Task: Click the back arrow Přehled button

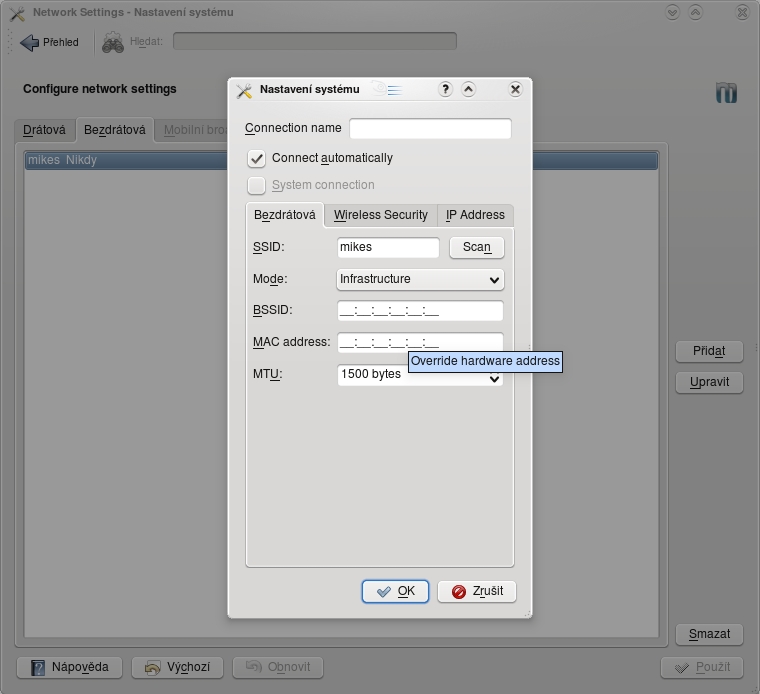Action: click(x=50, y=42)
